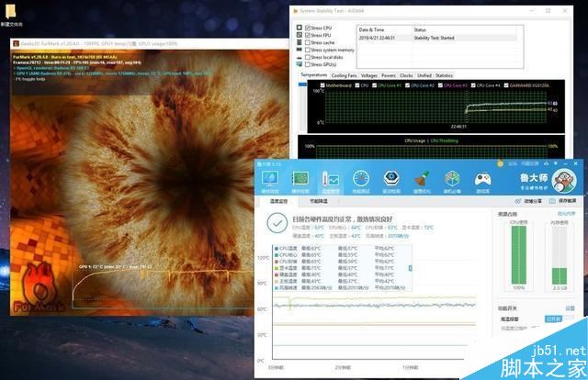Open the game library gamepad icon in Ludashi
Screen dimensions: 588x380
coord(482,179)
